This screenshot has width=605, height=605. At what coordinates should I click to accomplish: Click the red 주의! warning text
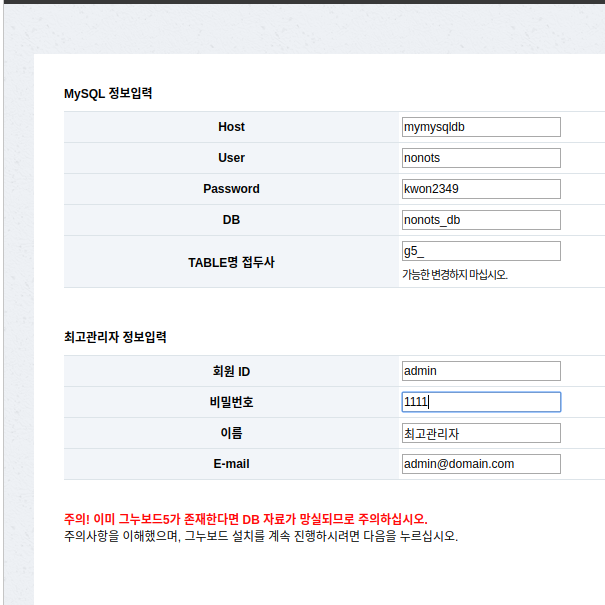(x=245, y=519)
